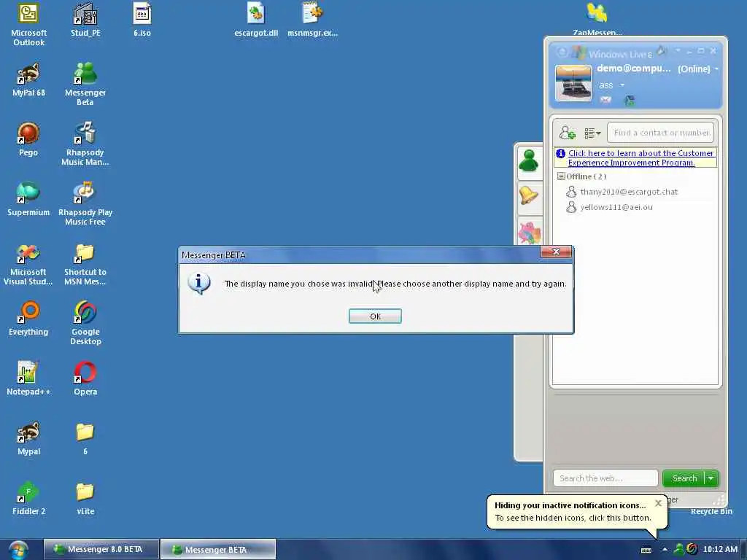Image resolution: width=747 pixels, height=560 pixels.
Task: Select the Supermium desktop icon
Action: [x=28, y=200]
